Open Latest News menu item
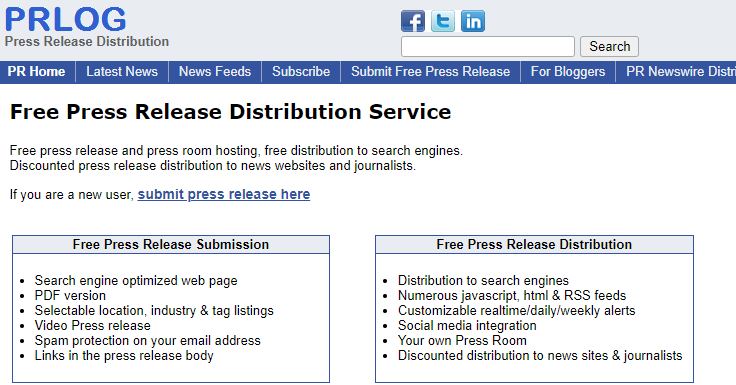 pos(122,71)
